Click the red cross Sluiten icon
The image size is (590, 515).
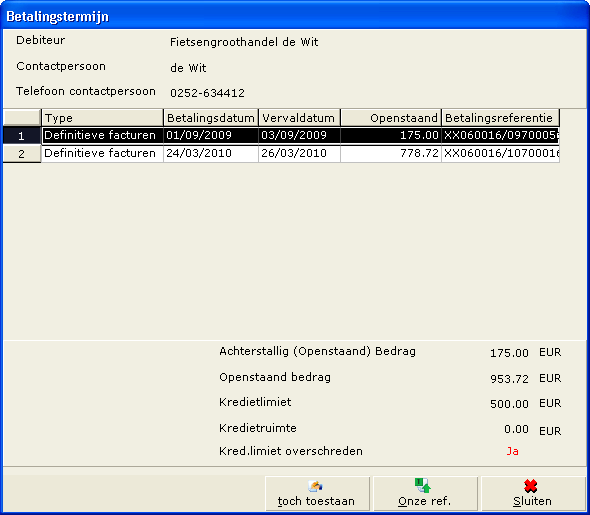point(531,486)
